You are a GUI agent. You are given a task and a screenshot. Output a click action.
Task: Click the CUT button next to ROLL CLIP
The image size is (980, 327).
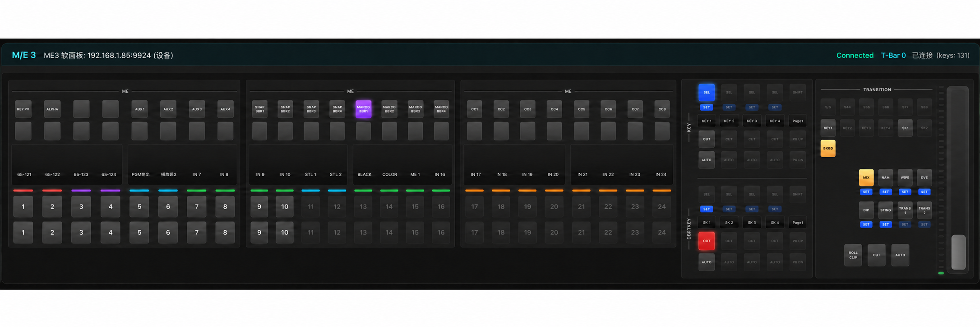pos(877,255)
